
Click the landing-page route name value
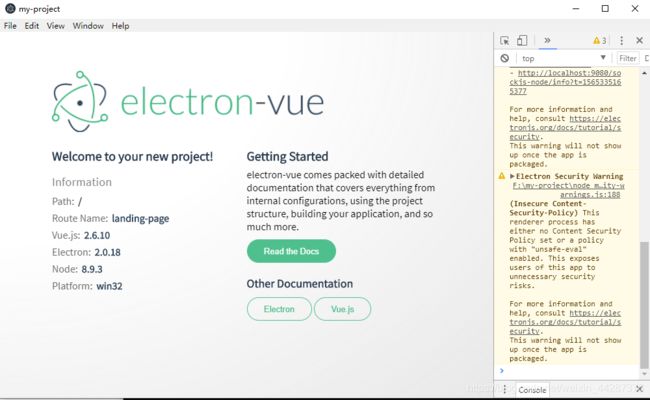pos(140,218)
